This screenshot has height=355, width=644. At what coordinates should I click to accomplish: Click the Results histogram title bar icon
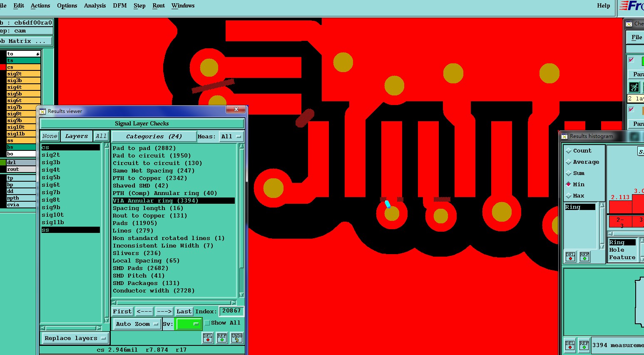coord(564,136)
